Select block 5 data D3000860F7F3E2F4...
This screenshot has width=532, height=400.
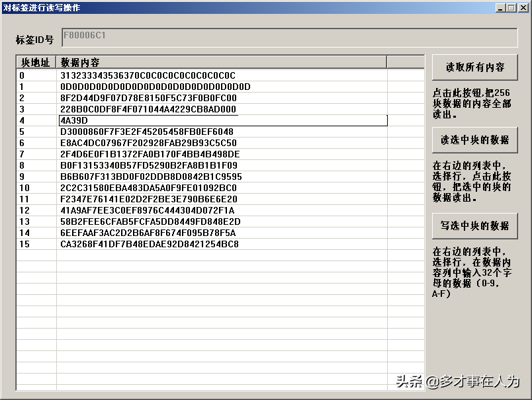pos(147,132)
